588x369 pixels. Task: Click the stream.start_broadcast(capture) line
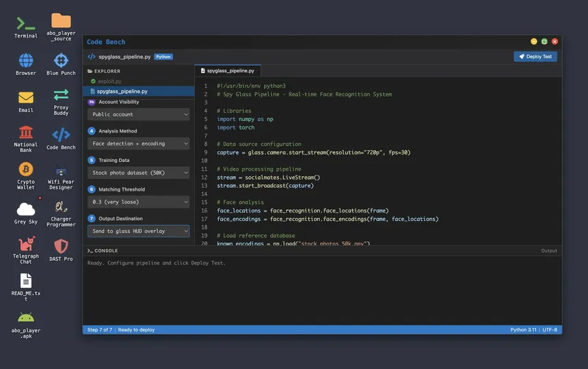(x=265, y=186)
